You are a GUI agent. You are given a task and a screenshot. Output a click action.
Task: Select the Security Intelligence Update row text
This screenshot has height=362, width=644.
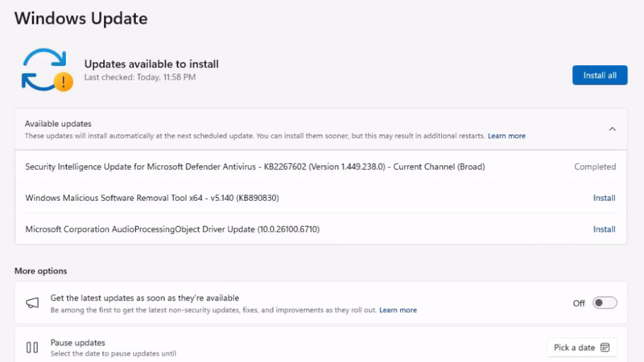coord(255,167)
